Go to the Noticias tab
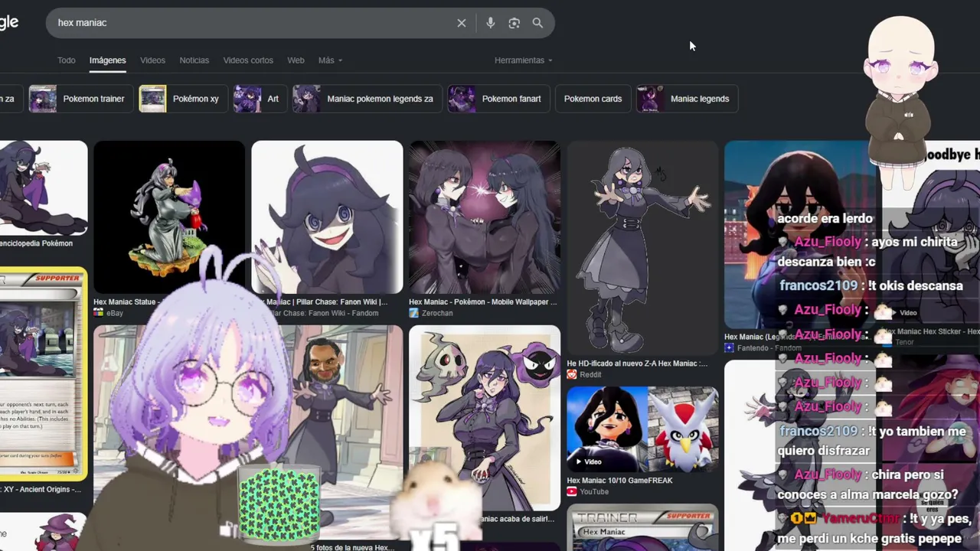980x551 pixels. tap(194, 60)
